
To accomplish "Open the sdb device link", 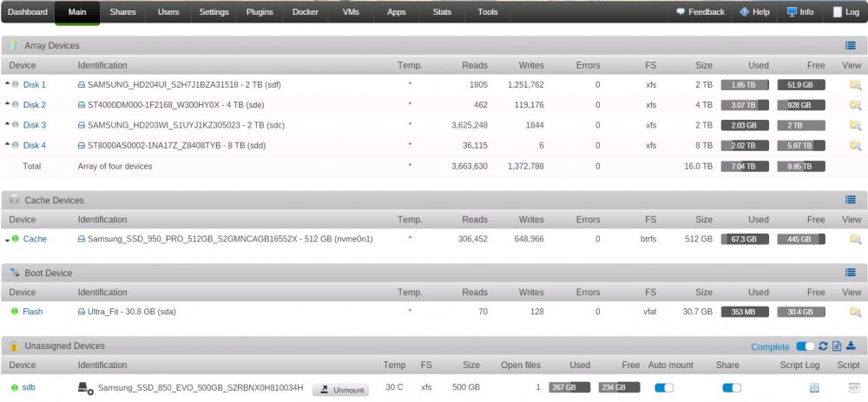I will click(x=29, y=387).
